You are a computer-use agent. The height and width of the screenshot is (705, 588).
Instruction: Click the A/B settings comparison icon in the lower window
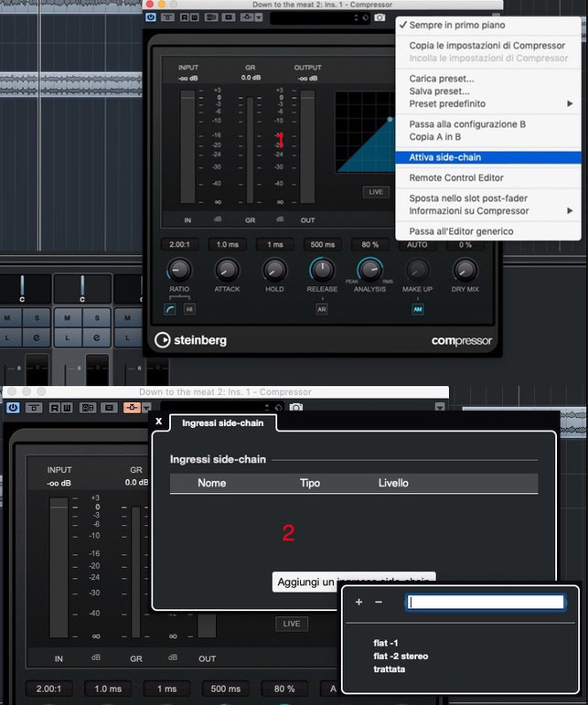pyautogui.click(x=88, y=408)
